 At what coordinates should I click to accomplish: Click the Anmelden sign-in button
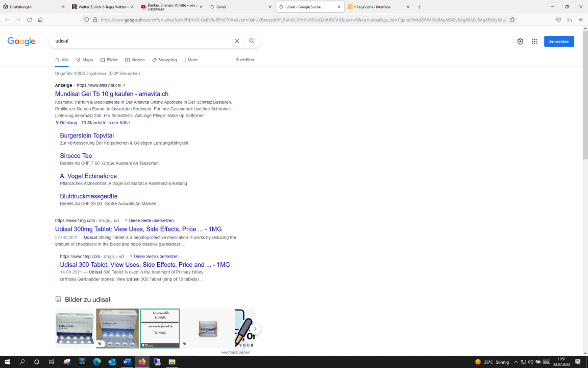559,41
